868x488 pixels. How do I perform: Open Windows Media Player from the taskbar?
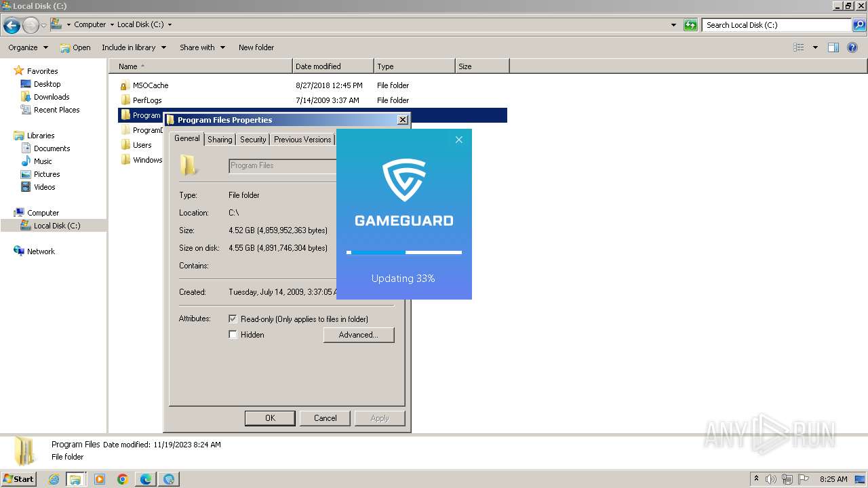point(100,479)
